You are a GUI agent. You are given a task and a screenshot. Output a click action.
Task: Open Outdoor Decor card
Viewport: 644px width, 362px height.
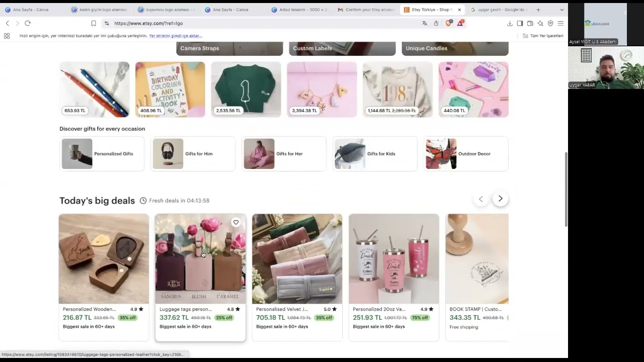466,154
